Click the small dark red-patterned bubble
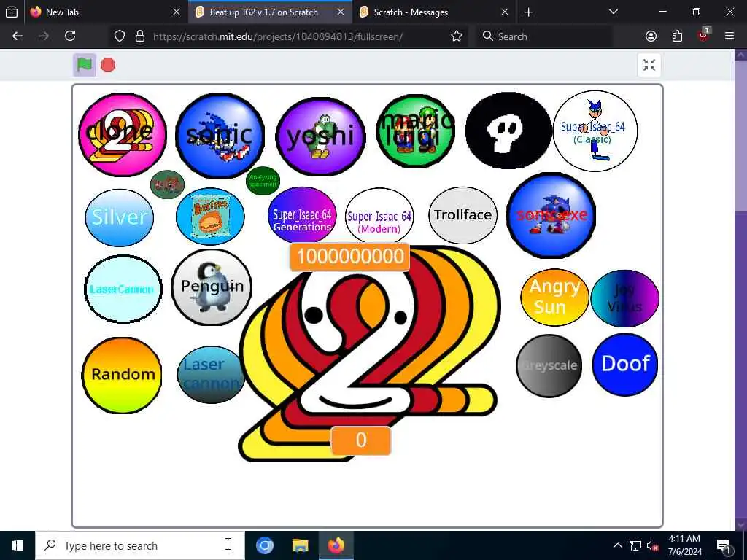747x560 pixels. tap(167, 184)
